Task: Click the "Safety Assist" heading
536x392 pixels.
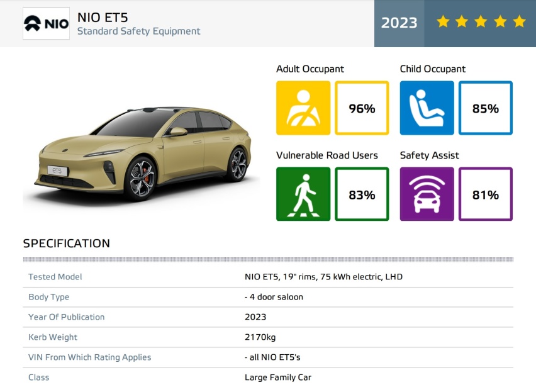Action: (429, 155)
